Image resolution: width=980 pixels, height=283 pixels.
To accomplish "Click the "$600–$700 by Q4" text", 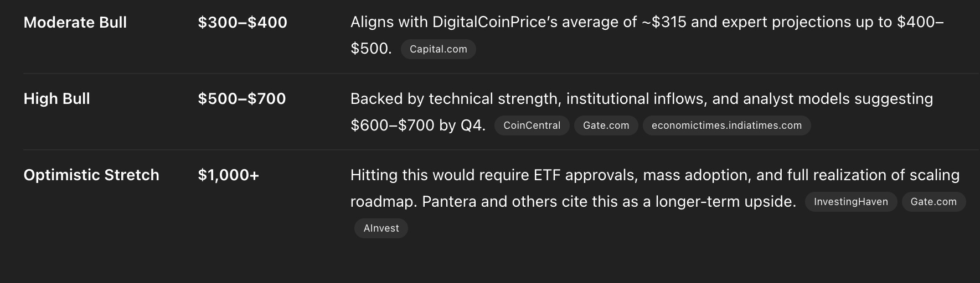I will (417, 125).
